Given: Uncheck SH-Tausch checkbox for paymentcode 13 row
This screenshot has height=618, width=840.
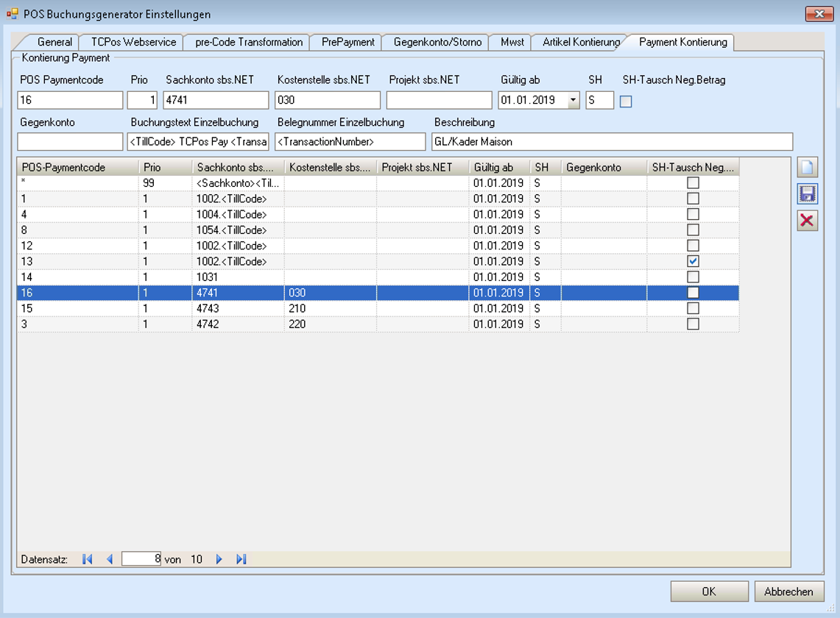Looking at the screenshot, I should coord(693,261).
